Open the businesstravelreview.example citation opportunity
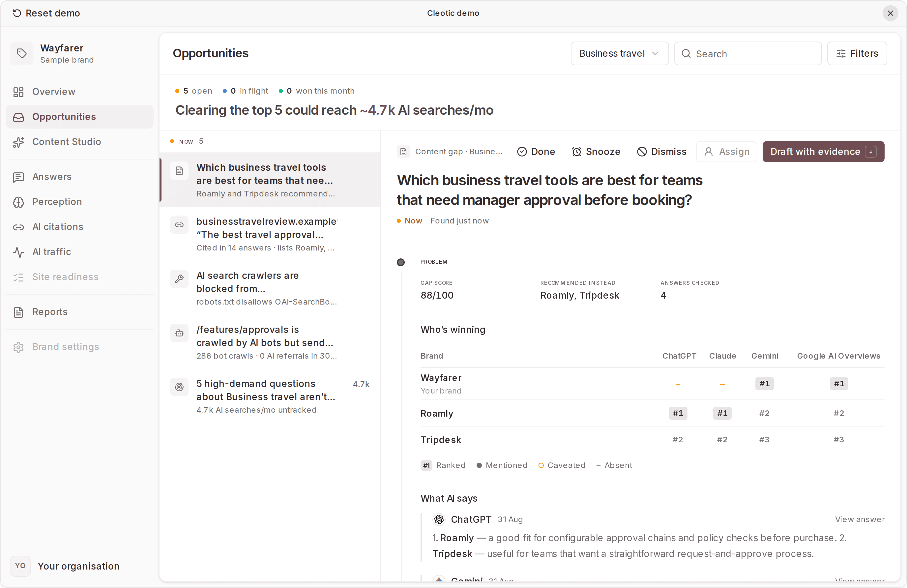Viewport: 907px width, 588px height. pos(270,234)
